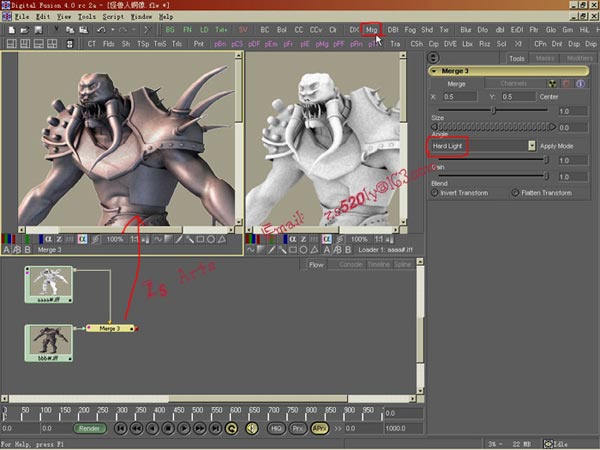
Task: Add the CT tool from second toolbar
Action: click(x=91, y=44)
